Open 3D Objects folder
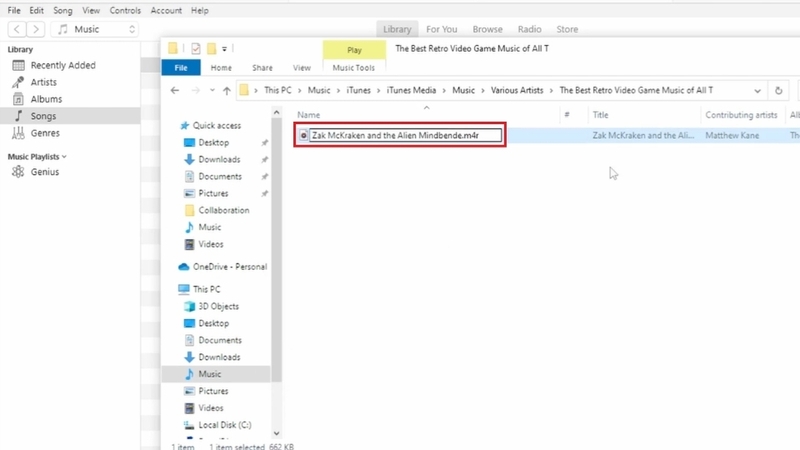This screenshot has height=450, width=800. [x=218, y=306]
